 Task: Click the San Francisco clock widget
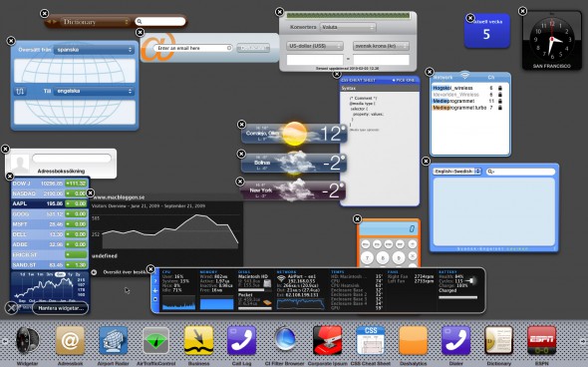click(x=552, y=40)
